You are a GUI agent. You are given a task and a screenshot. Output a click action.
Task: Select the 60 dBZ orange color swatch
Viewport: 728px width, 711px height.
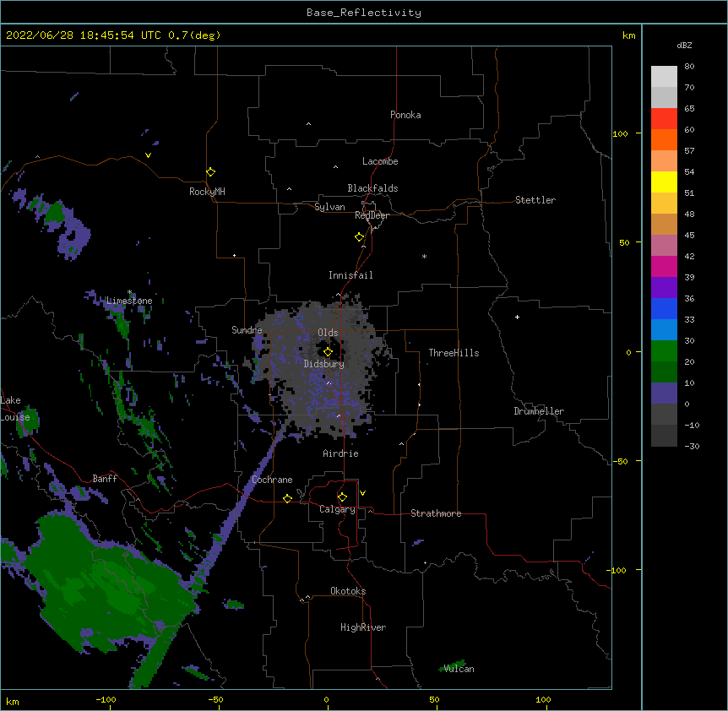664,139
